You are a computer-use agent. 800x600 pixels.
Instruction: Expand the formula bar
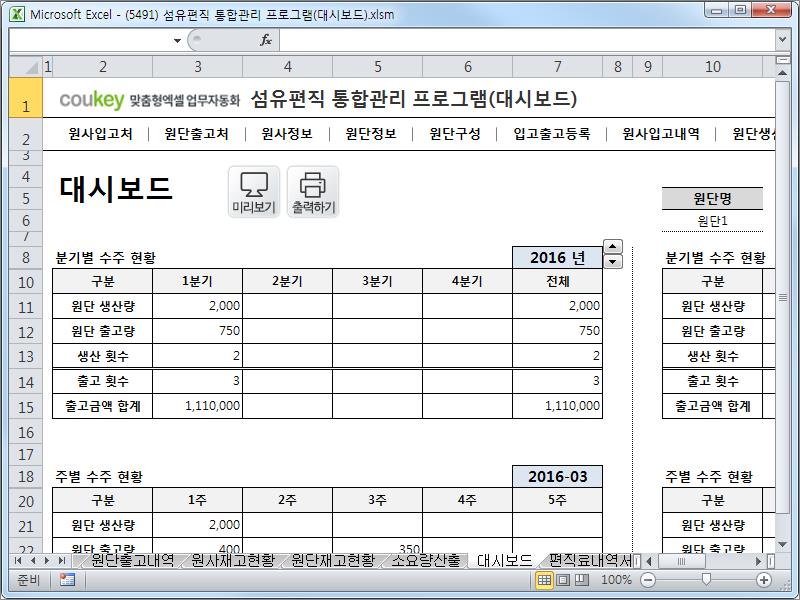click(783, 39)
